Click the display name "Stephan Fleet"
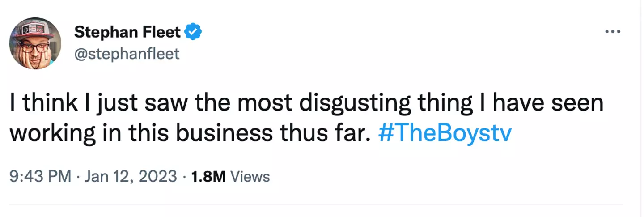The height and width of the screenshot is (217, 644). point(127,32)
